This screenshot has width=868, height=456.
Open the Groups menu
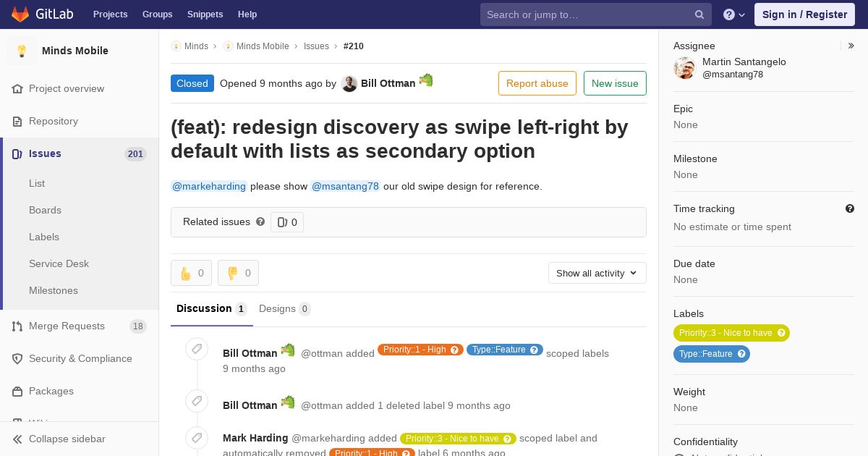(158, 14)
